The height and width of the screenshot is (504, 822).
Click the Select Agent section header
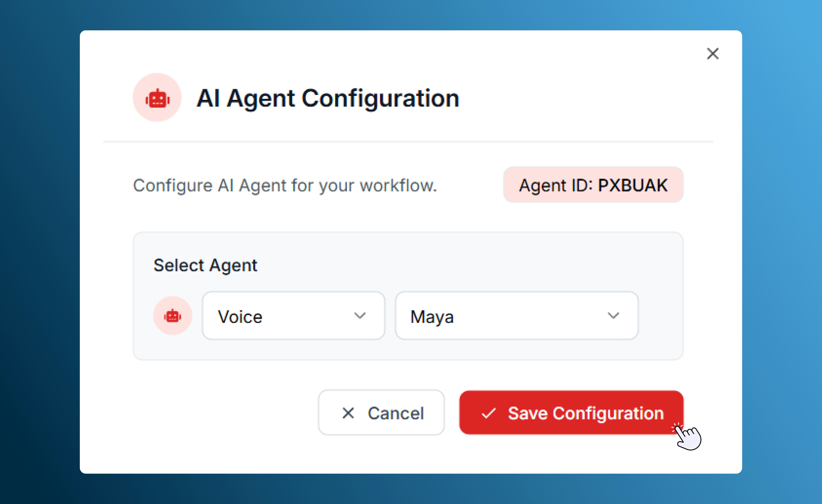coord(205,265)
